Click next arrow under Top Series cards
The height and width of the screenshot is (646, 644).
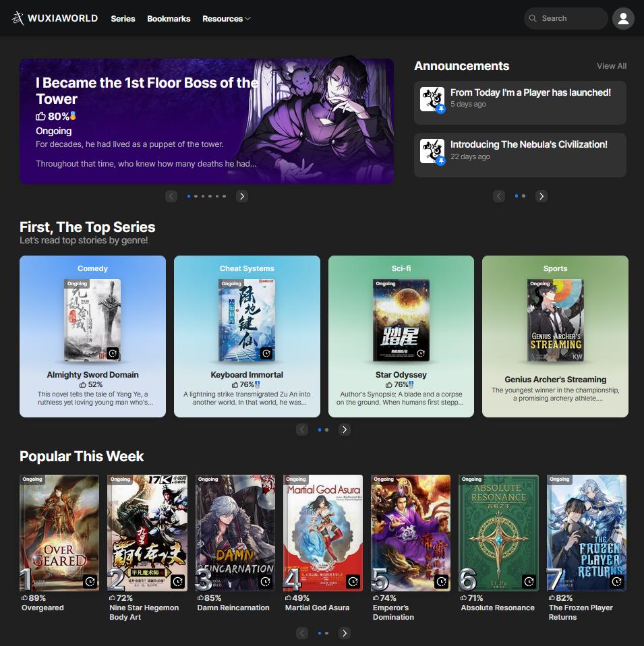[345, 430]
